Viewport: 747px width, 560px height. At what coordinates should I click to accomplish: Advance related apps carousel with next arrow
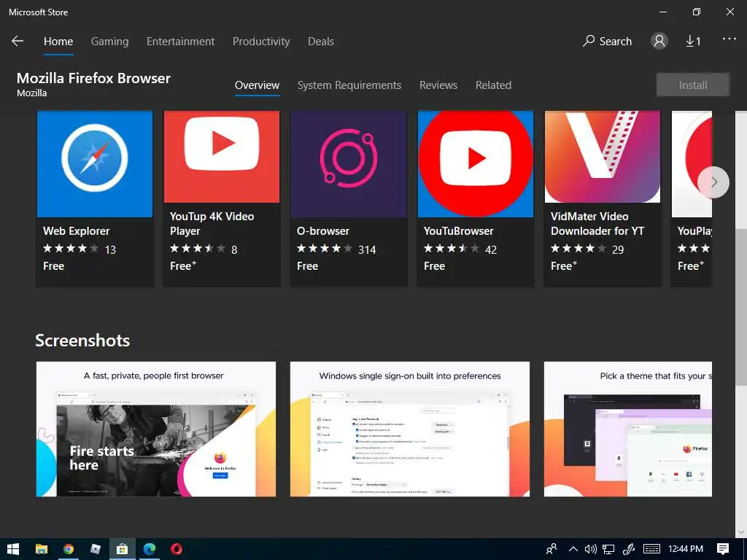[x=713, y=182]
